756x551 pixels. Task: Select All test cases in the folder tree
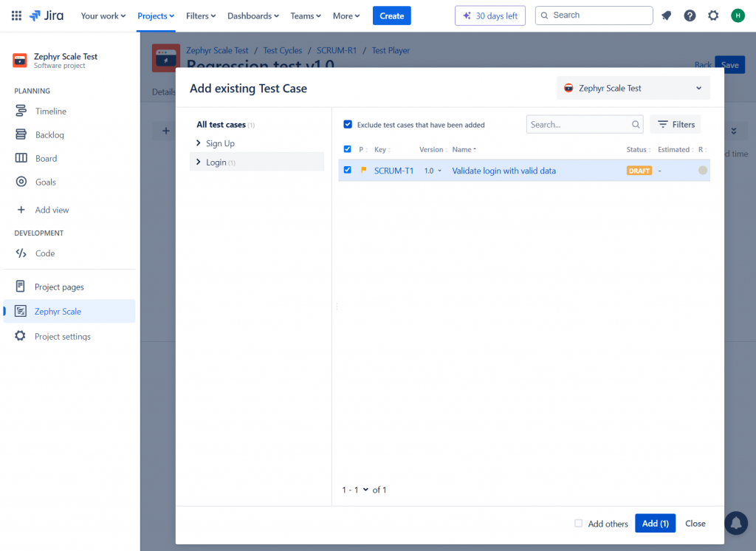(x=221, y=125)
